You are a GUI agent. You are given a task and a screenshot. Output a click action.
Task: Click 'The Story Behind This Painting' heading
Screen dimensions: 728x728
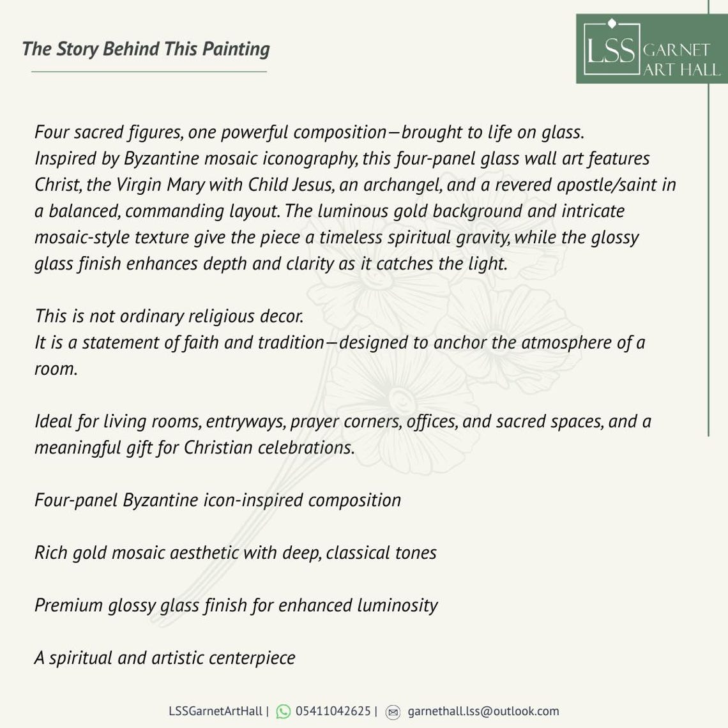[x=146, y=49]
